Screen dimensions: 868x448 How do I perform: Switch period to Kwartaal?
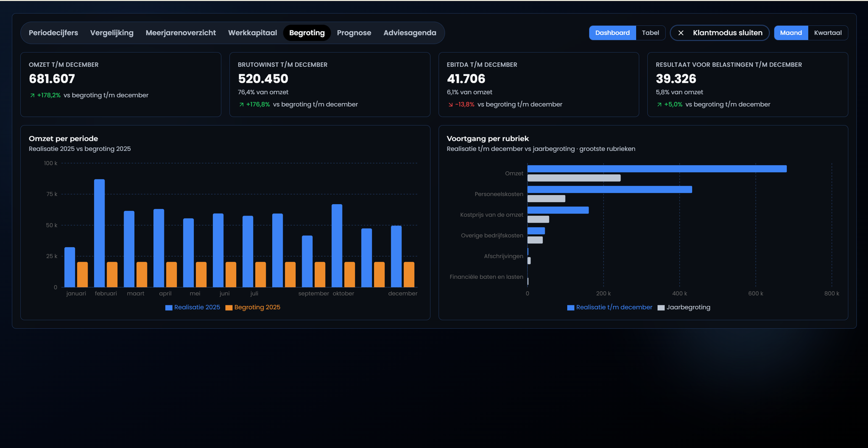[x=828, y=33]
